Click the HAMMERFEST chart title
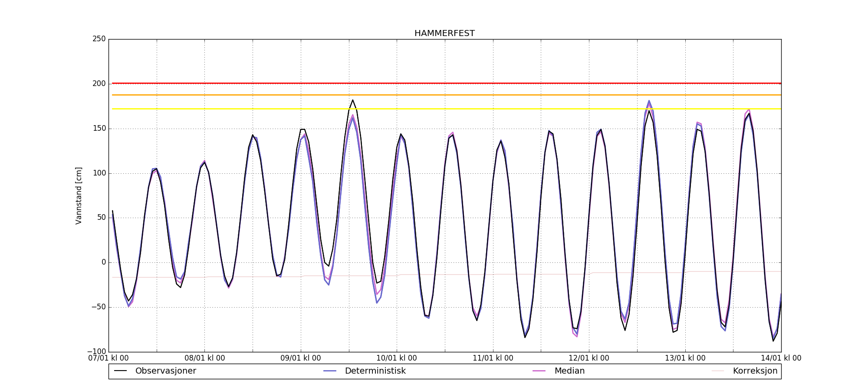 coord(444,33)
